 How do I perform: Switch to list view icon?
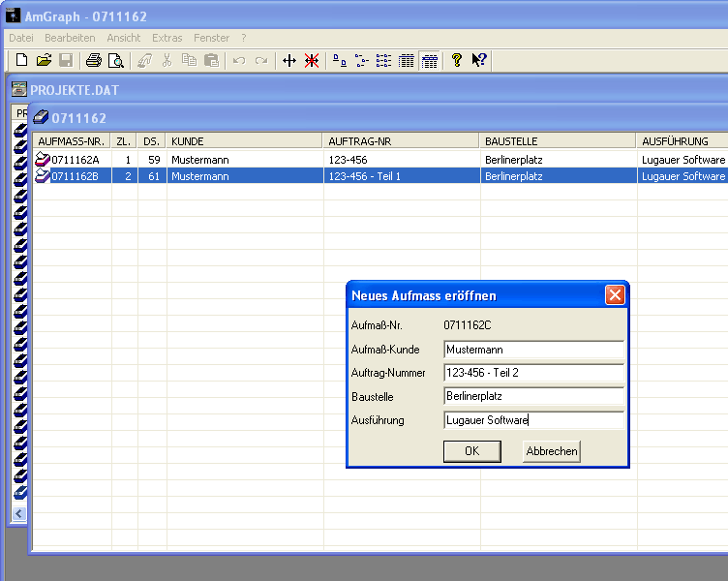coord(384,60)
